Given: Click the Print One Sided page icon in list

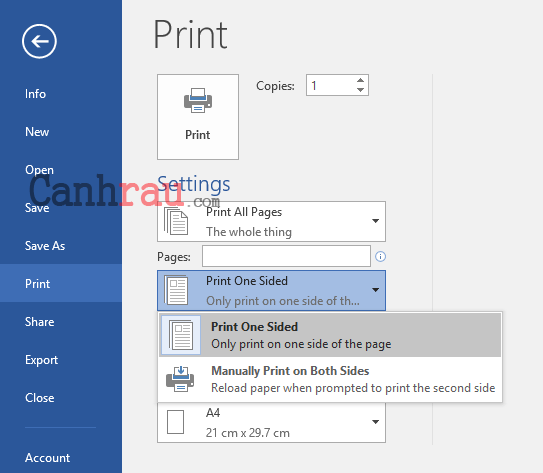Looking at the screenshot, I should 181,335.
